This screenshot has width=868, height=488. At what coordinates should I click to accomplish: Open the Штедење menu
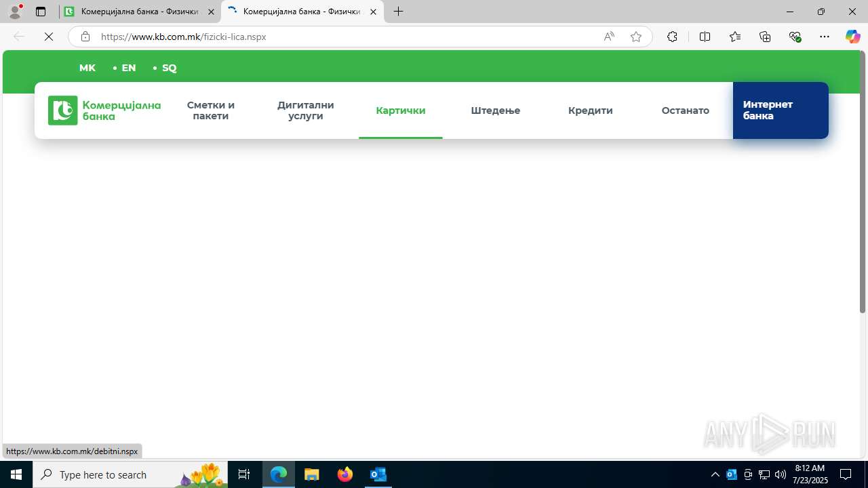[x=496, y=110]
